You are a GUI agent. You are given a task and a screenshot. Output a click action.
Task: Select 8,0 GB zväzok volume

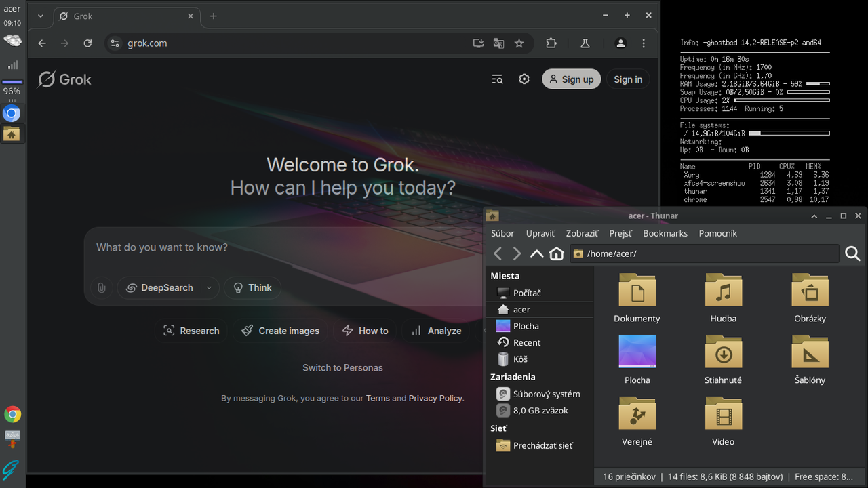click(540, 410)
